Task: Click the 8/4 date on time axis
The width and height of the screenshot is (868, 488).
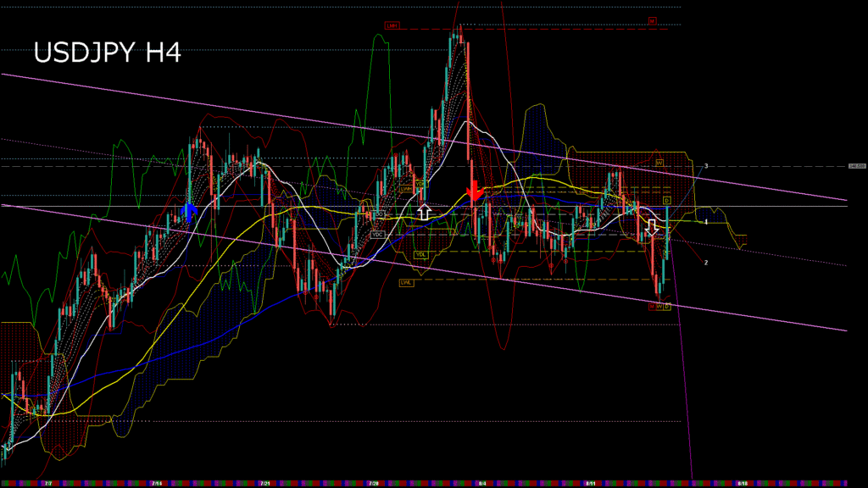Action: pos(481,483)
